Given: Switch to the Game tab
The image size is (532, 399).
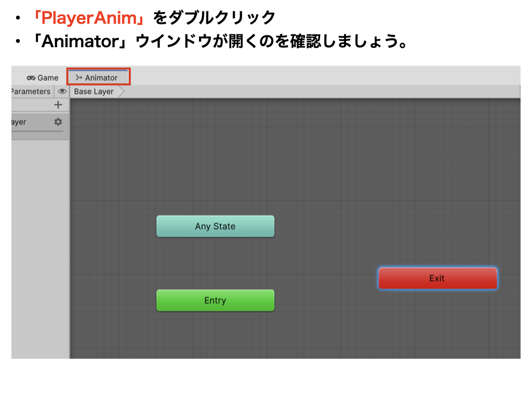Looking at the screenshot, I should click(43, 78).
